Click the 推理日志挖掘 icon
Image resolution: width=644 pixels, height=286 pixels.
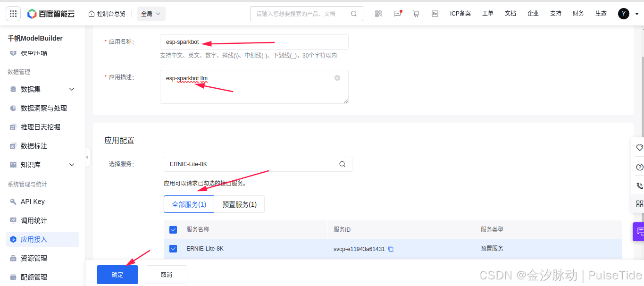[13, 127]
